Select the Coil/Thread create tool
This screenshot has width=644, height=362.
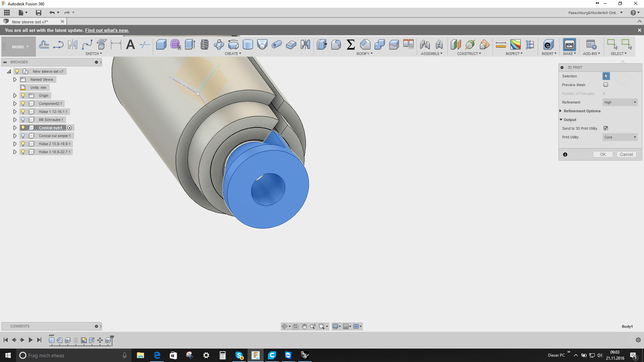point(204,45)
